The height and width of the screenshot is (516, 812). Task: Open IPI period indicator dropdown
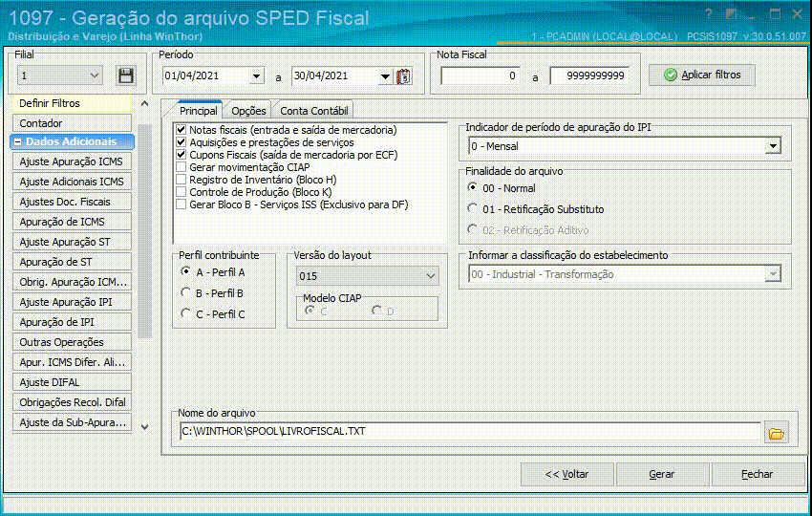(773, 146)
